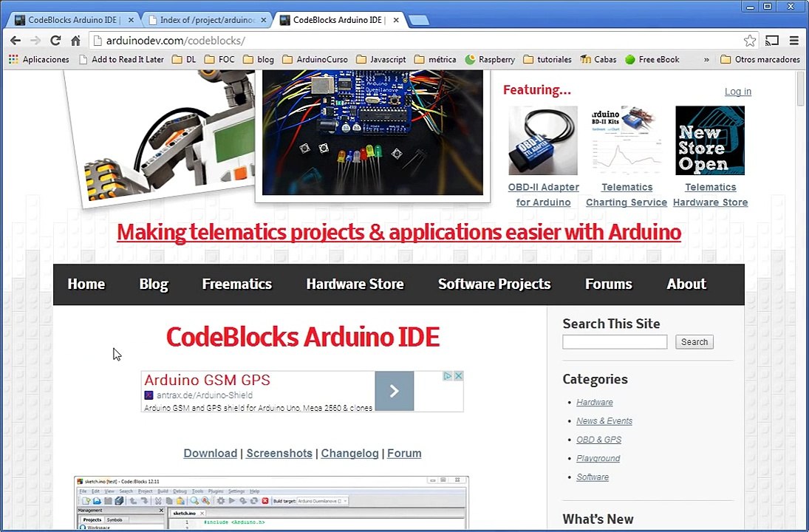Open the Code::Blocks IDE screenshot image
809x532 pixels.
(x=271, y=502)
